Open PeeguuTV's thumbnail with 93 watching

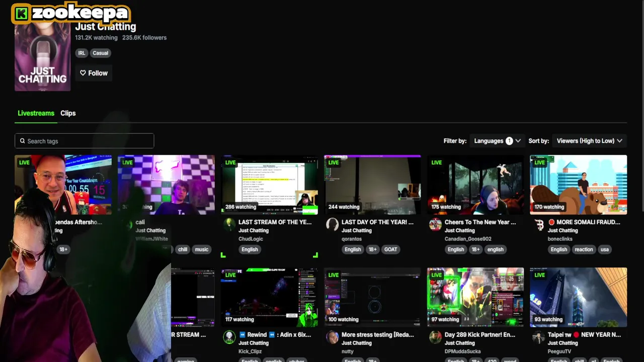[579, 297]
